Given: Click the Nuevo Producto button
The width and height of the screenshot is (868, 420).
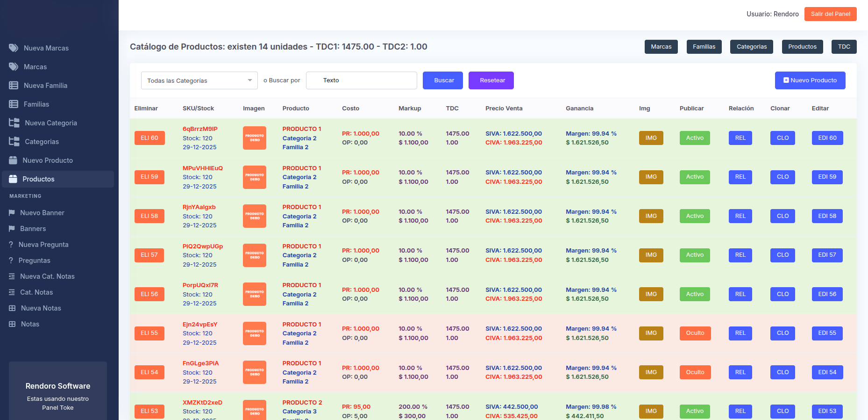Looking at the screenshot, I should click(810, 80).
